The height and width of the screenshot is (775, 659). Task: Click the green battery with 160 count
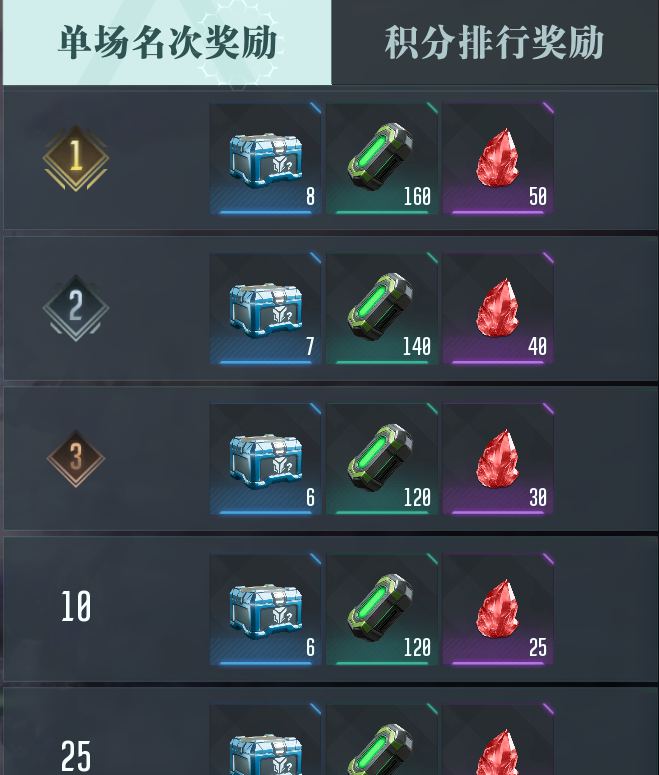tap(382, 158)
